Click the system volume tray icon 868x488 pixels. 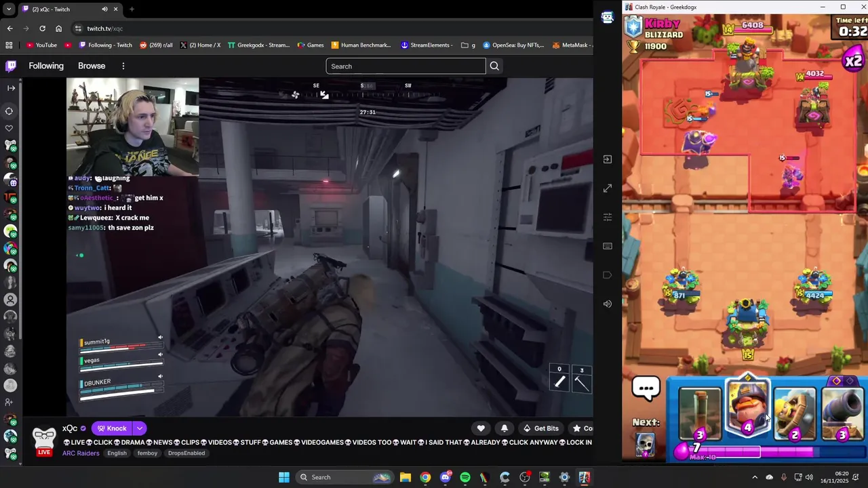click(809, 477)
